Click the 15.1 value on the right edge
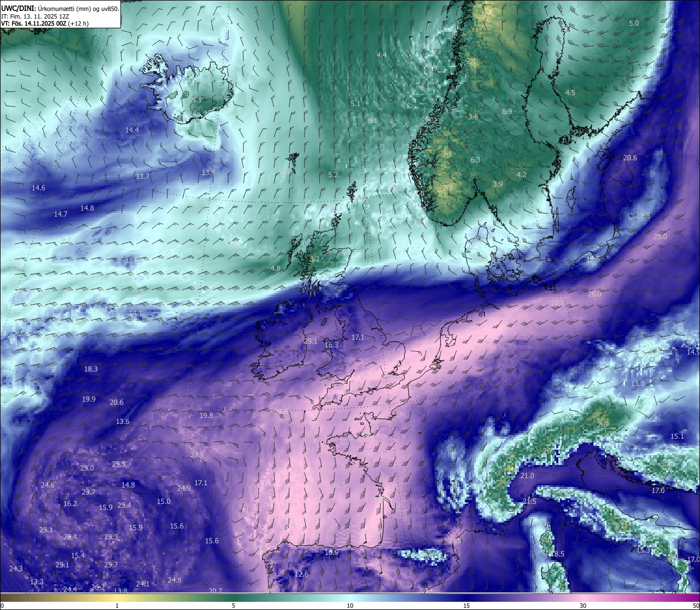700x610 pixels. click(x=677, y=436)
